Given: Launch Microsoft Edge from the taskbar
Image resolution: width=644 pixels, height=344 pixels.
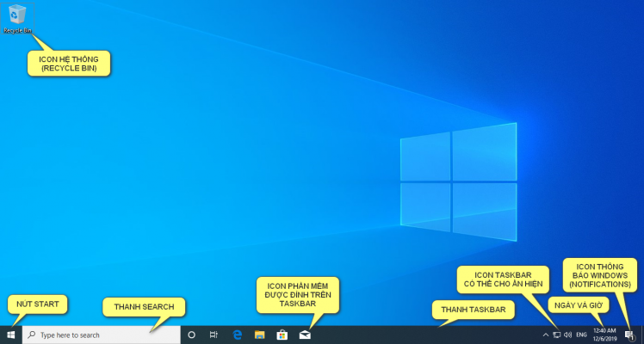Looking at the screenshot, I should 237,335.
